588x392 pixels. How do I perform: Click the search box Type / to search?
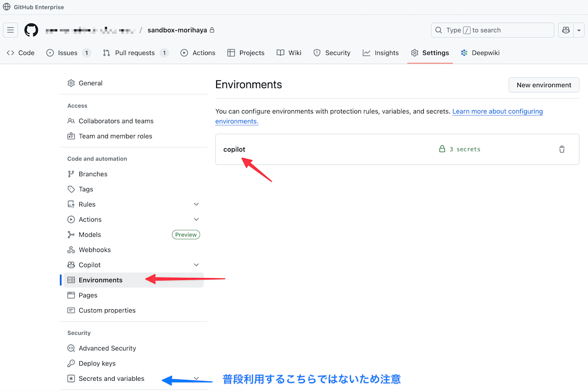492,30
